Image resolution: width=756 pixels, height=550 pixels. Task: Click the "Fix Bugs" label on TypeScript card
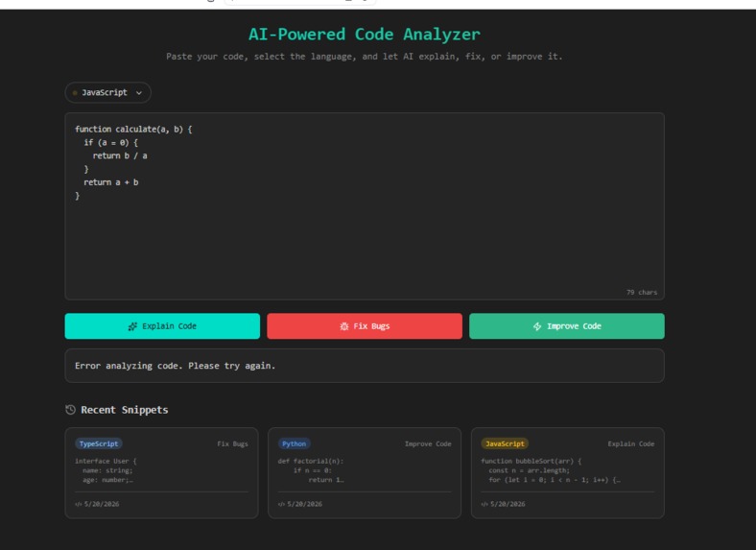pyautogui.click(x=232, y=443)
